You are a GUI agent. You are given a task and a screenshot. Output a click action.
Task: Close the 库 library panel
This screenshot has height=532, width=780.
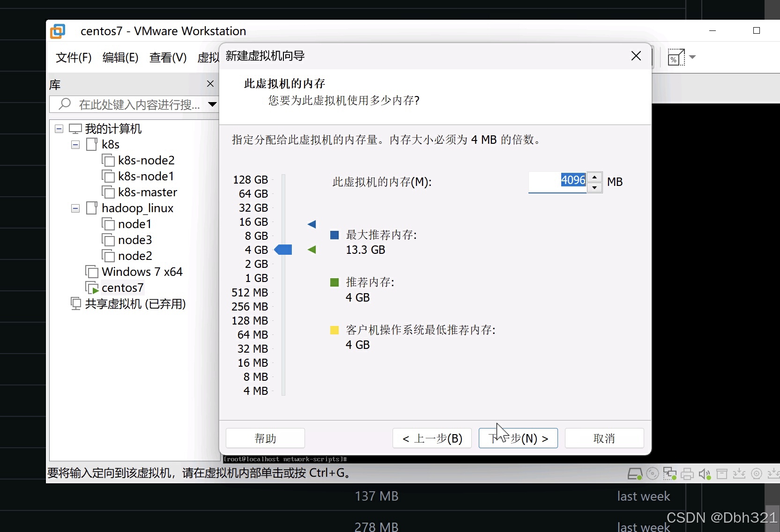(x=210, y=84)
